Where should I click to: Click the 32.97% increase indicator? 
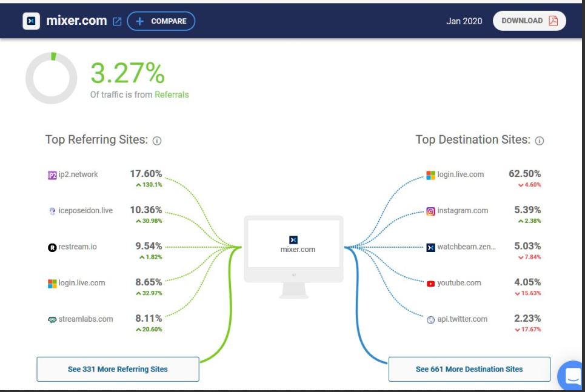coord(149,293)
